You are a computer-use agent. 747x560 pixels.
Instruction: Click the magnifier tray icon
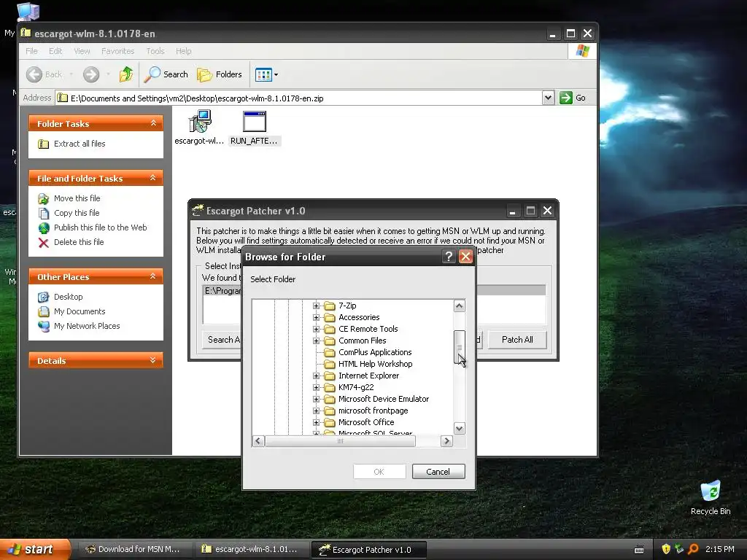[x=693, y=549]
